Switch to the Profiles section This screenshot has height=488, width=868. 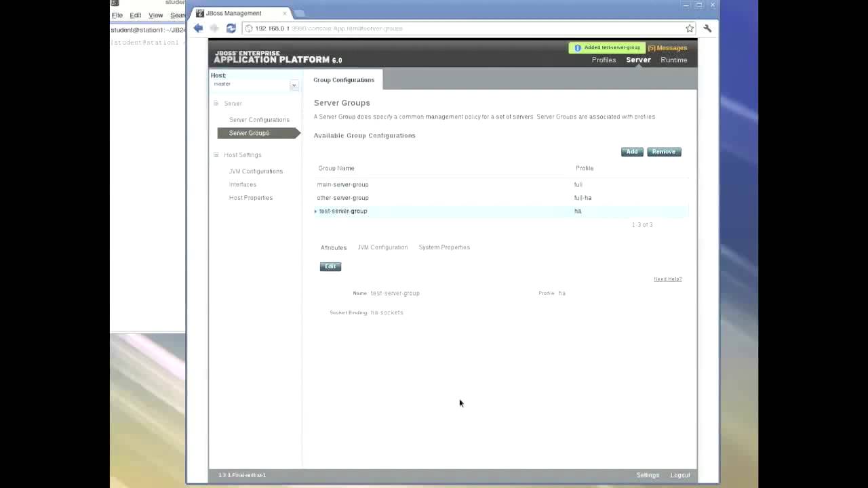point(604,60)
